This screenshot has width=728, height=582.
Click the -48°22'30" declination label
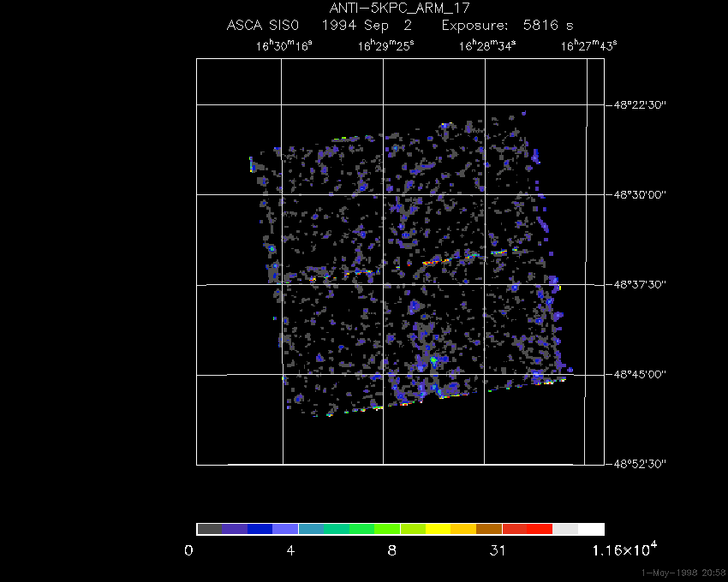pyautogui.click(x=651, y=104)
